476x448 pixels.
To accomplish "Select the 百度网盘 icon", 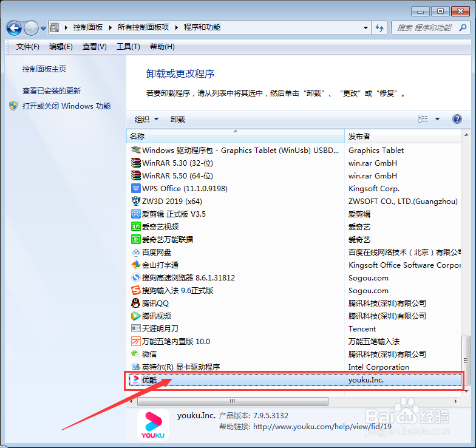I will 136,253.
